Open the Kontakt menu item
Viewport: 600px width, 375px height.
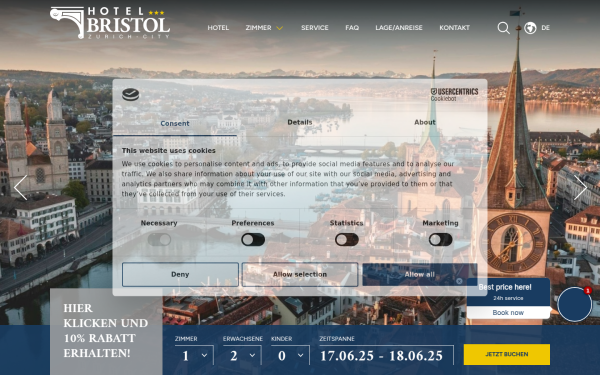tap(454, 28)
